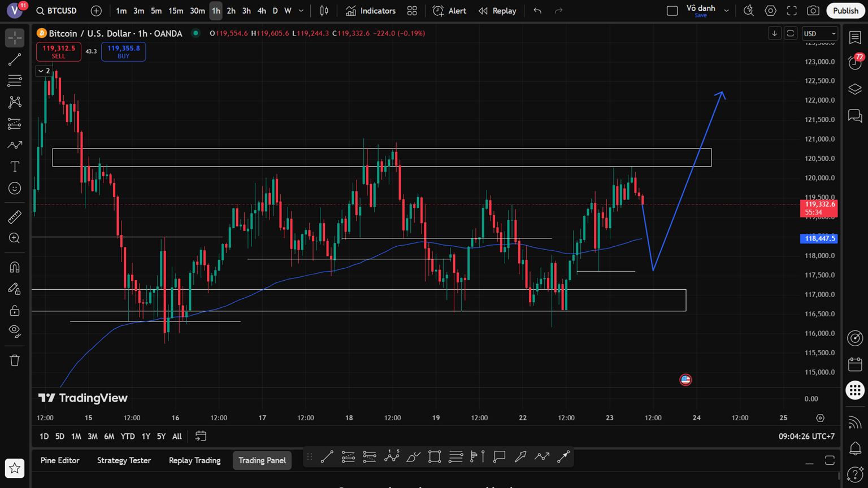Image resolution: width=868 pixels, height=488 pixels.
Task: Switch to the 4h timeframe
Action: (x=262, y=11)
